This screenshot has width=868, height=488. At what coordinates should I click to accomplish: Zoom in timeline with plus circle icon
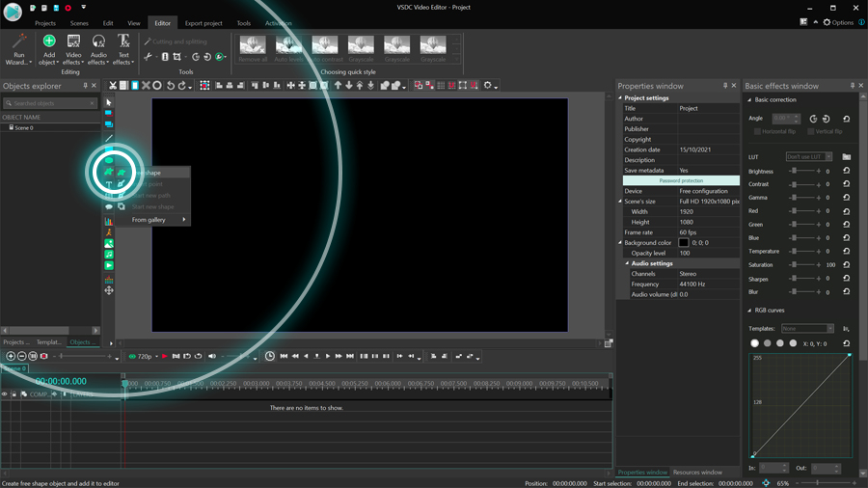11,356
